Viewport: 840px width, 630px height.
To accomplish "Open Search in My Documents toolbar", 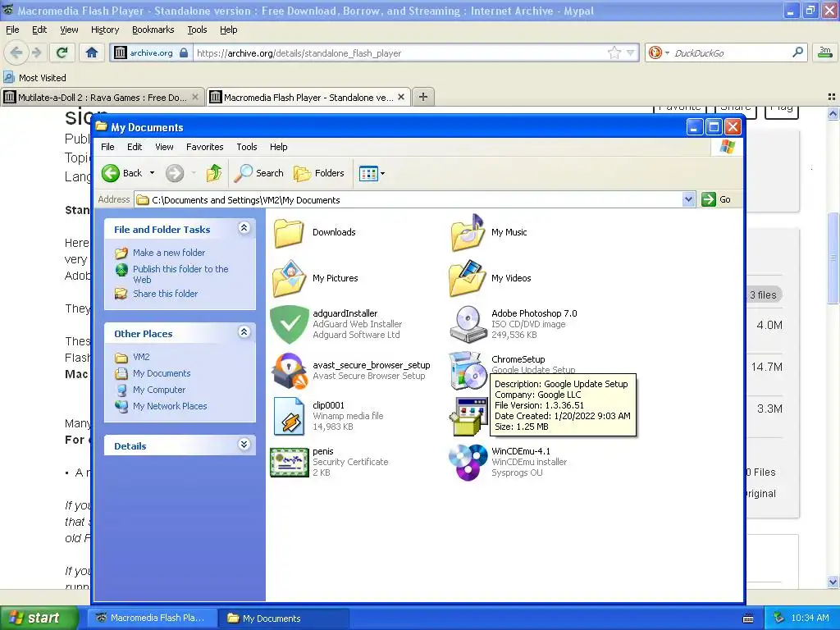I will point(260,173).
